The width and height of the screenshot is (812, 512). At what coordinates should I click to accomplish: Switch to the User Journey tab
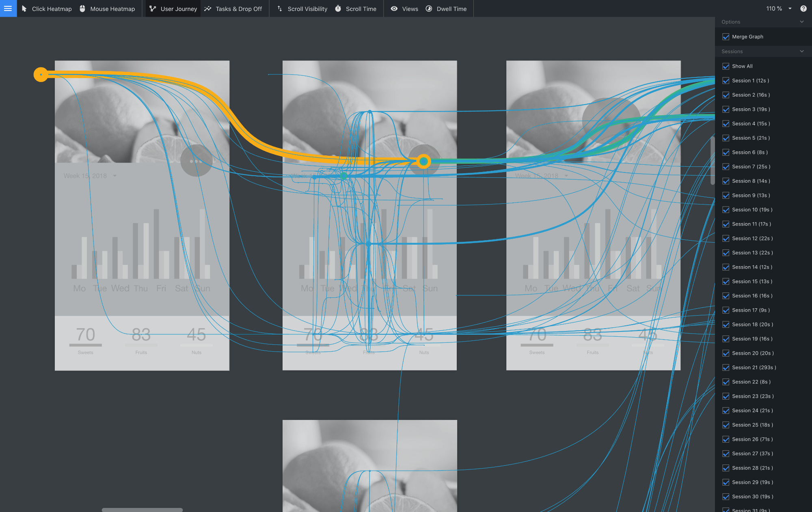[173, 9]
